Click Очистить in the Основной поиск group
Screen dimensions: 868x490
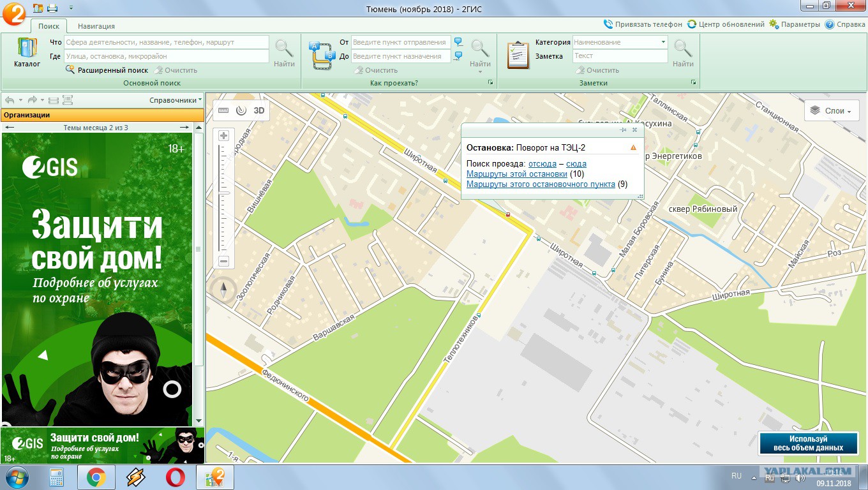(x=176, y=70)
